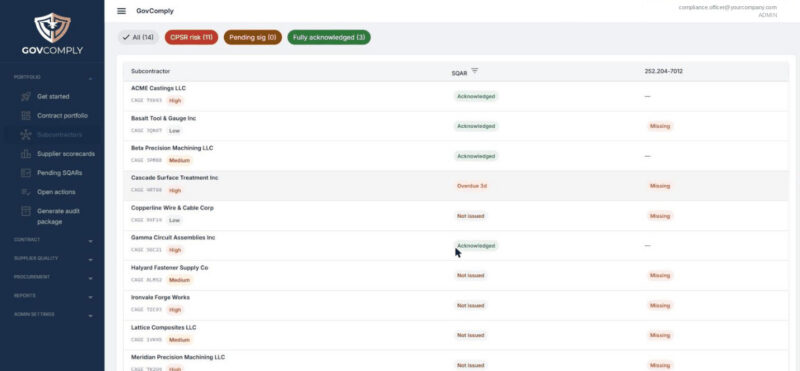Click Not issued badge for Halyard Fastener
The width and height of the screenshot is (800, 371).
click(x=470, y=276)
